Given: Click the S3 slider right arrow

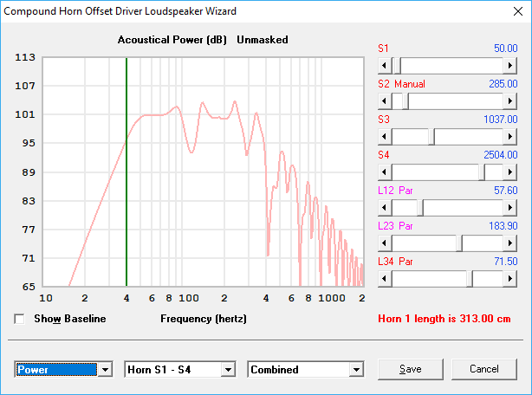Looking at the screenshot, I should coord(509,137).
